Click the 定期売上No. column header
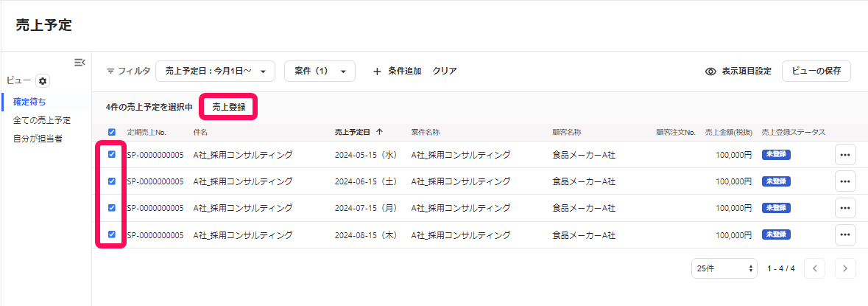 (147, 132)
